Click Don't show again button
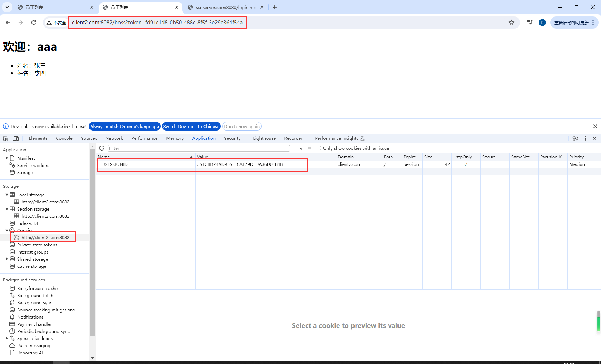This screenshot has height=364, width=601. pyautogui.click(x=242, y=126)
